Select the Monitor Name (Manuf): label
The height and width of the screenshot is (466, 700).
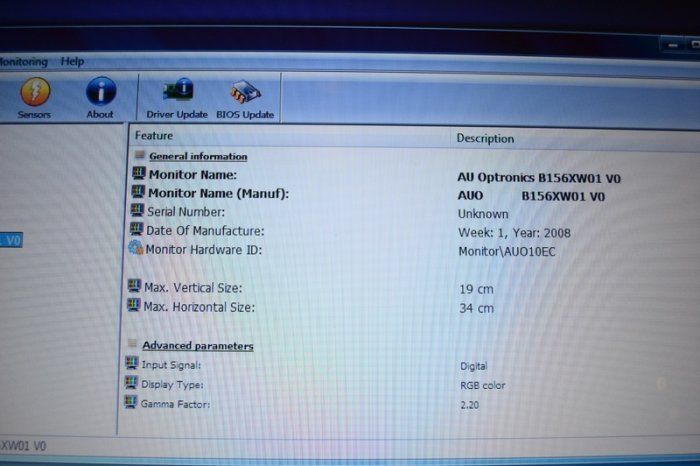(219, 193)
